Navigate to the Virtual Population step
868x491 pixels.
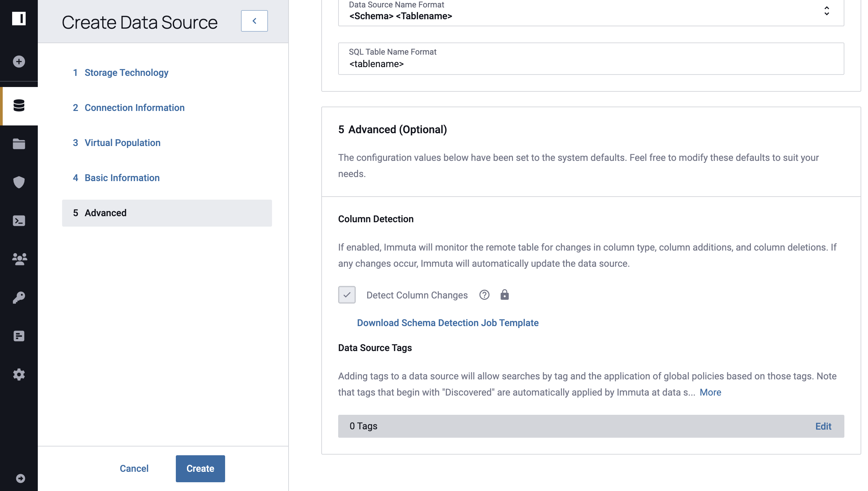pyautogui.click(x=122, y=142)
